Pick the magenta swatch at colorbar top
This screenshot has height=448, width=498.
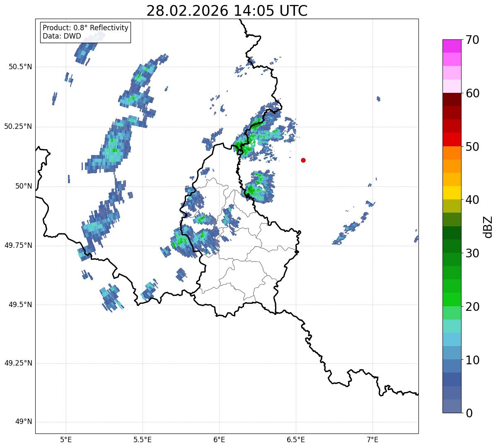(452, 46)
